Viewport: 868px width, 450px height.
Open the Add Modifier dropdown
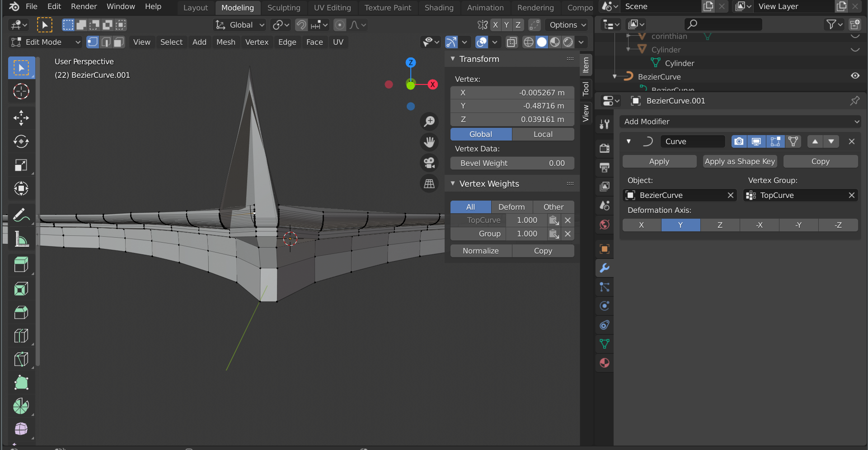[741, 122]
